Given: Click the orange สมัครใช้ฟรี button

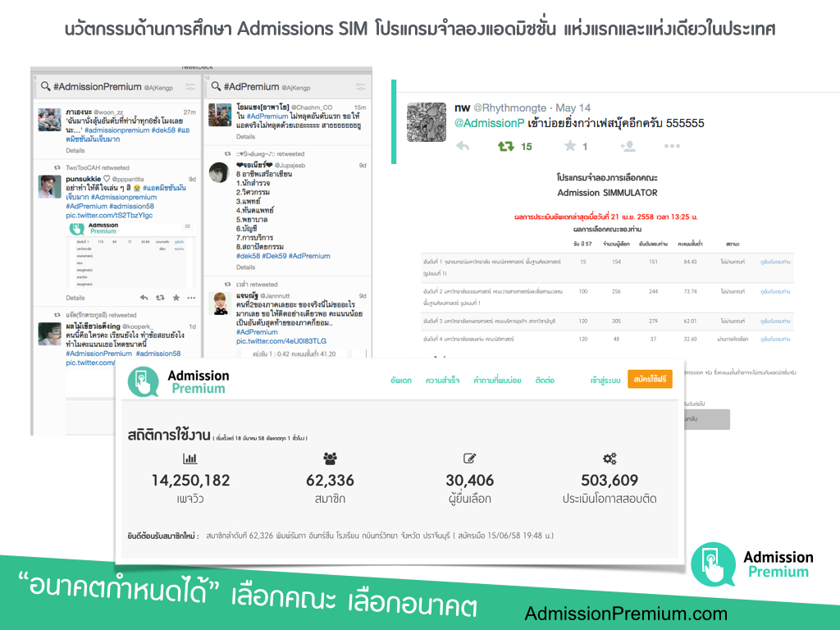Looking at the screenshot, I should click(x=650, y=379).
